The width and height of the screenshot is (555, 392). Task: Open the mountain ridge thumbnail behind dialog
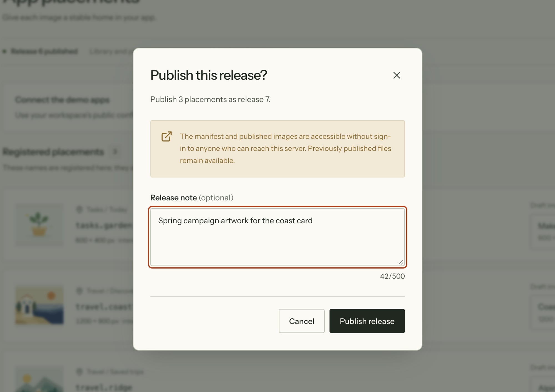[39, 380]
